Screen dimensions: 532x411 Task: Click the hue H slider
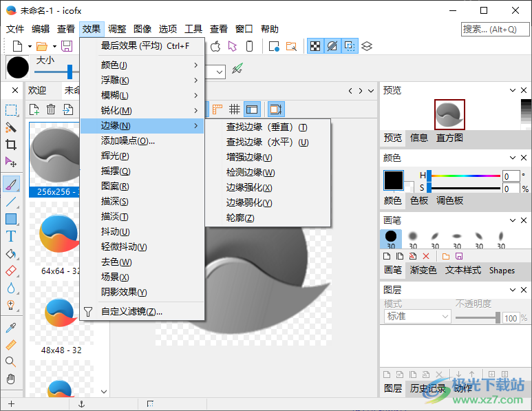(463, 176)
